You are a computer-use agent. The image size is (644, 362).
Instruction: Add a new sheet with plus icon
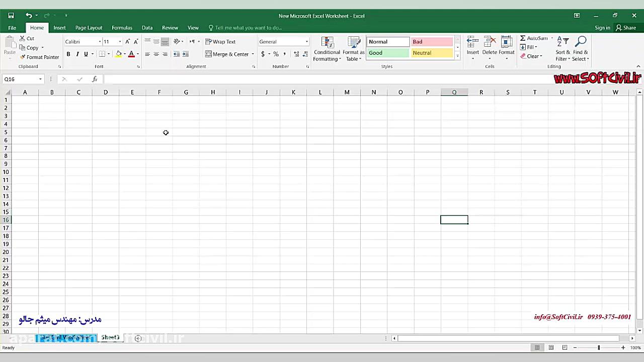[138, 338]
